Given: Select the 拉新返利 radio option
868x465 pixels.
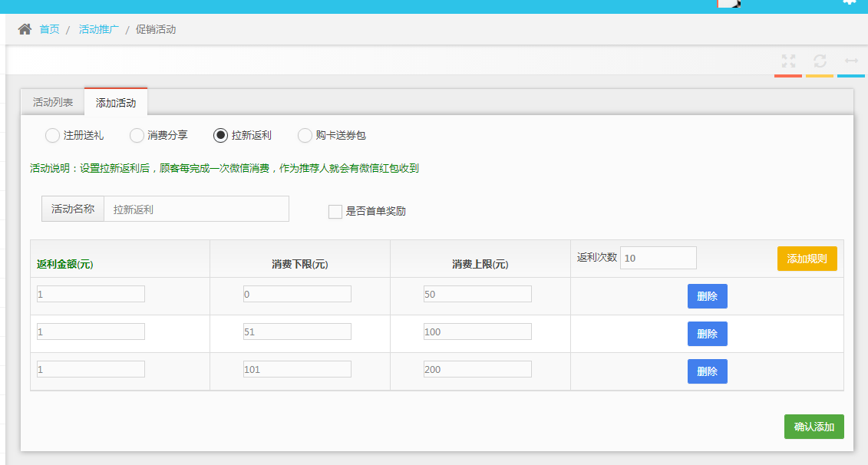Looking at the screenshot, I should click(220, 136).
